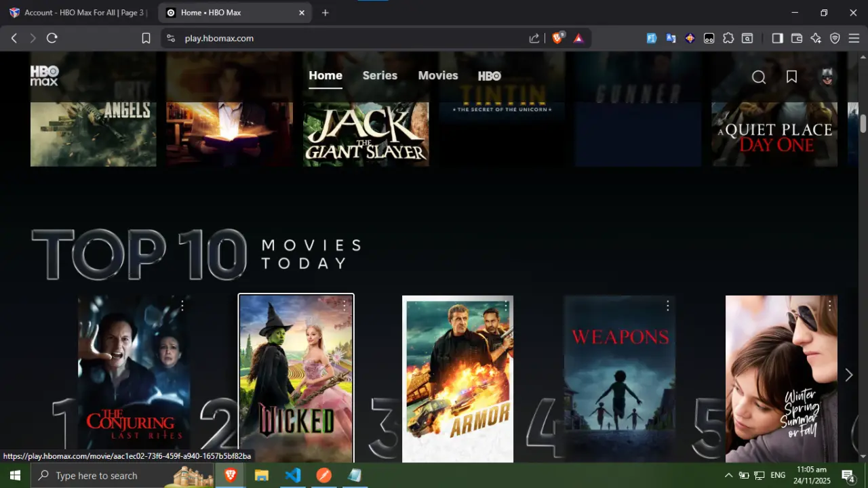The image size is (868, 488).
Task: Click the blue FI extension icon
Action: (x=652, y=39)
